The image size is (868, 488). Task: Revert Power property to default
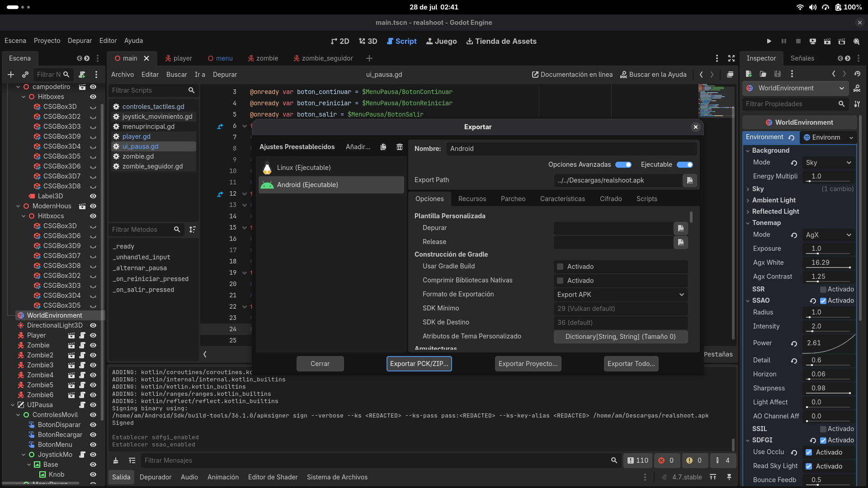click(x=794, y=343)
